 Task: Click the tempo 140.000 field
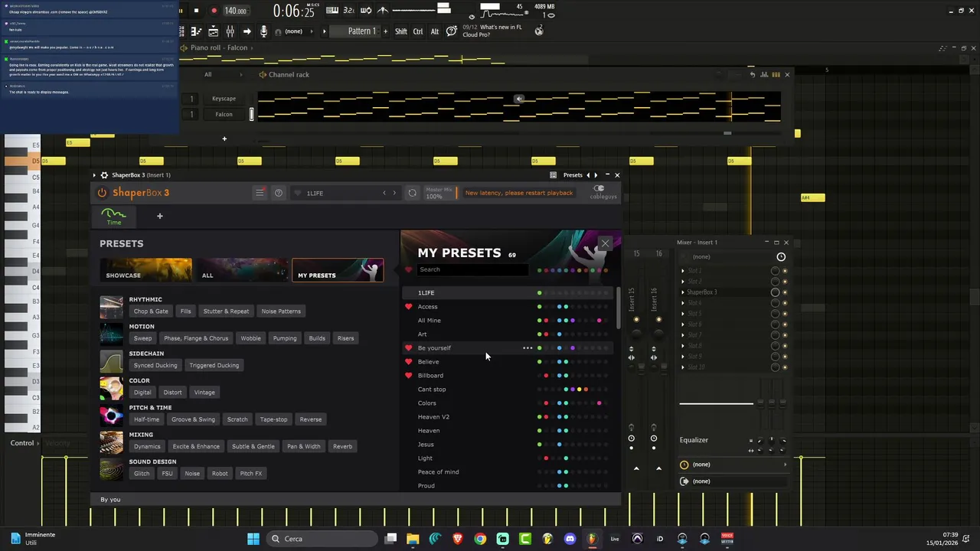tap(235, 11)
